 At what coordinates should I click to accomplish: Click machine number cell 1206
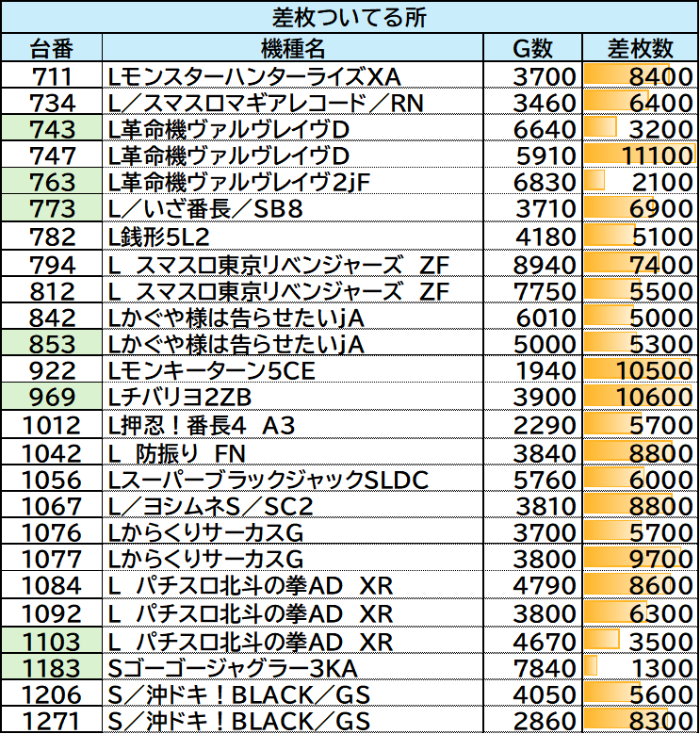click(52, 693)
